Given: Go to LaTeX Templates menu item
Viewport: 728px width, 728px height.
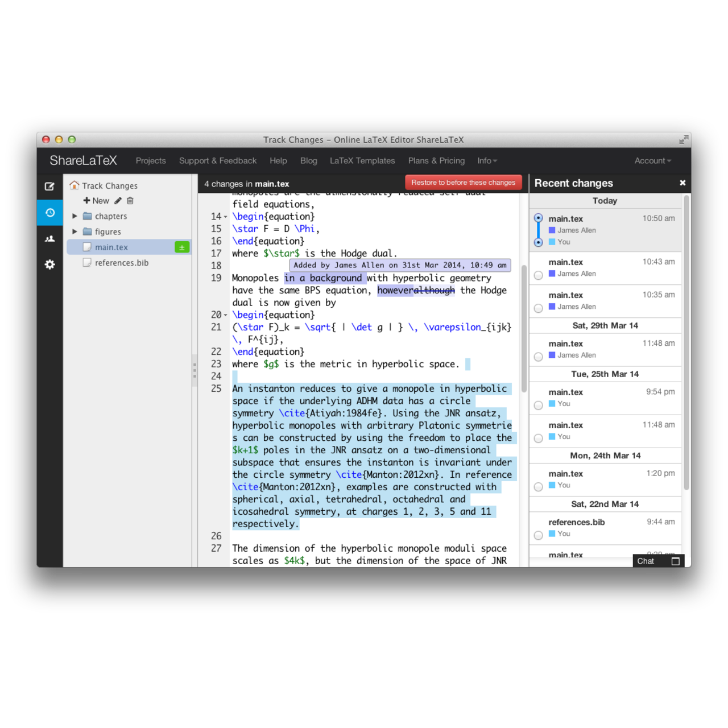Looking at the screenshot, I should click(x=362, y=161).
